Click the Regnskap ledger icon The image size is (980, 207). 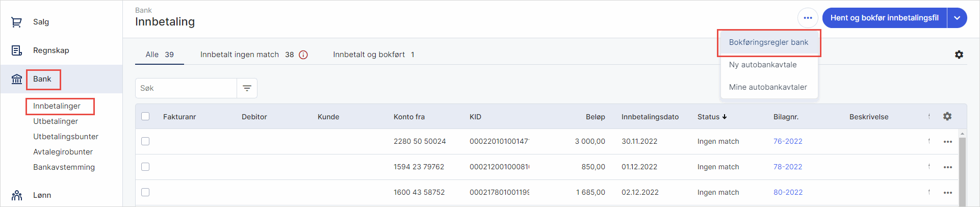point(17,50)
